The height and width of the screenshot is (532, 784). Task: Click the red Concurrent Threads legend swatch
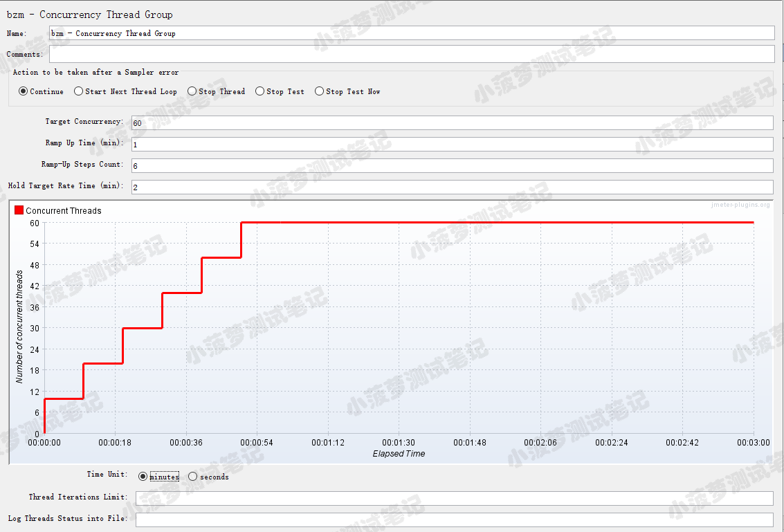pyautogui.click(x=19, y=210)
